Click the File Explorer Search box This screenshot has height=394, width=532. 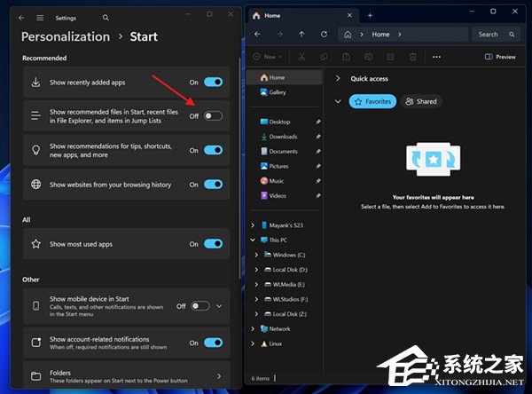496,35
